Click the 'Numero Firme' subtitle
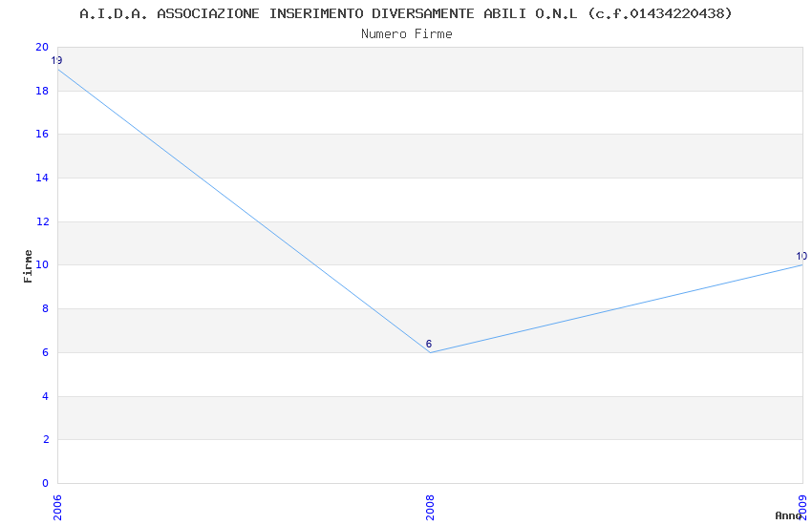812x525 pixels. click(407, 34)
